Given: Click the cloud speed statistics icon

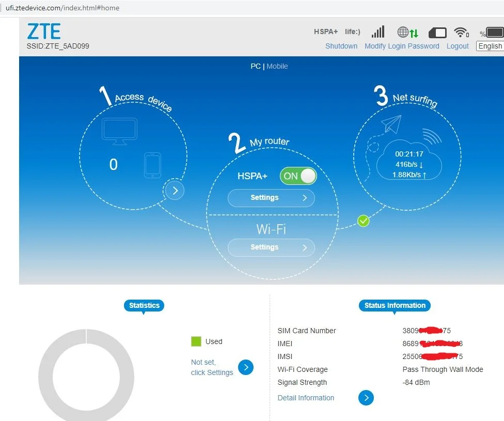Looking at the screenshot, I should coord(409,160).
